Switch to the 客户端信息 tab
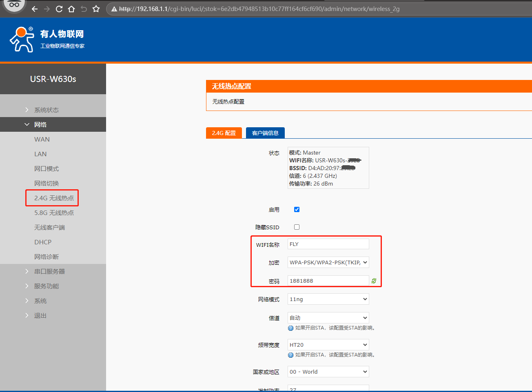The image size is (532, 392). [x=265, y=133]
